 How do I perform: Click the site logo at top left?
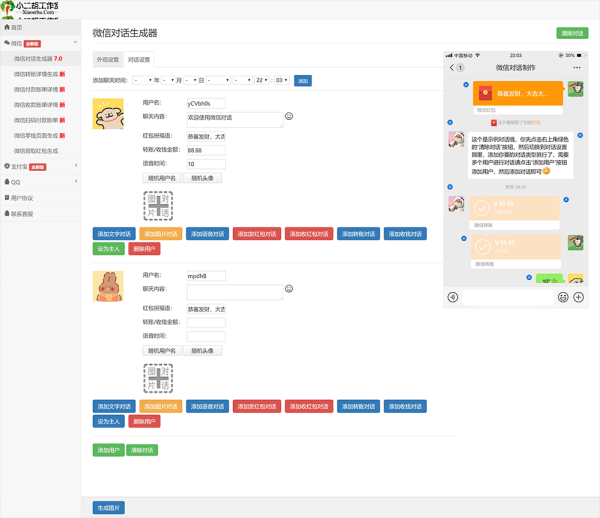click(x=30, y=9)
